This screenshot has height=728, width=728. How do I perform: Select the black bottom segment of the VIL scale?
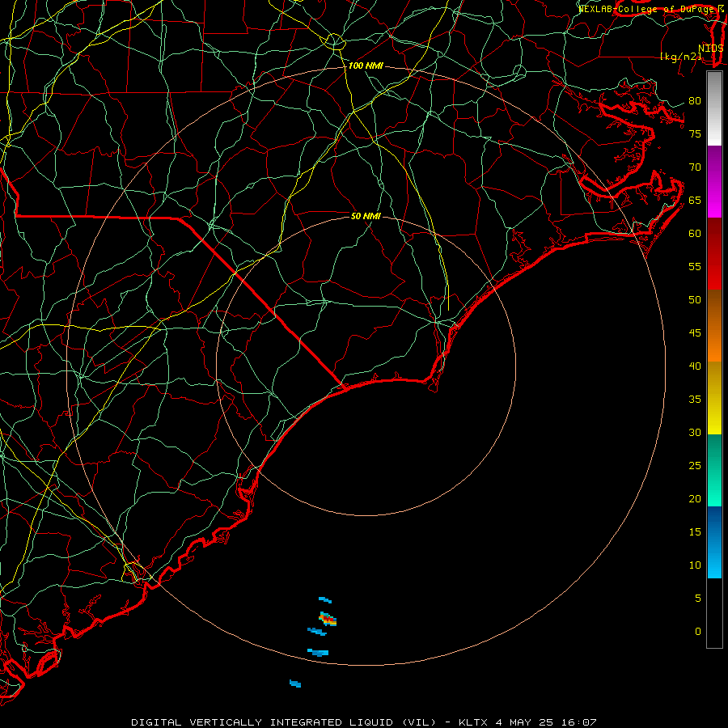coord(714,613)
